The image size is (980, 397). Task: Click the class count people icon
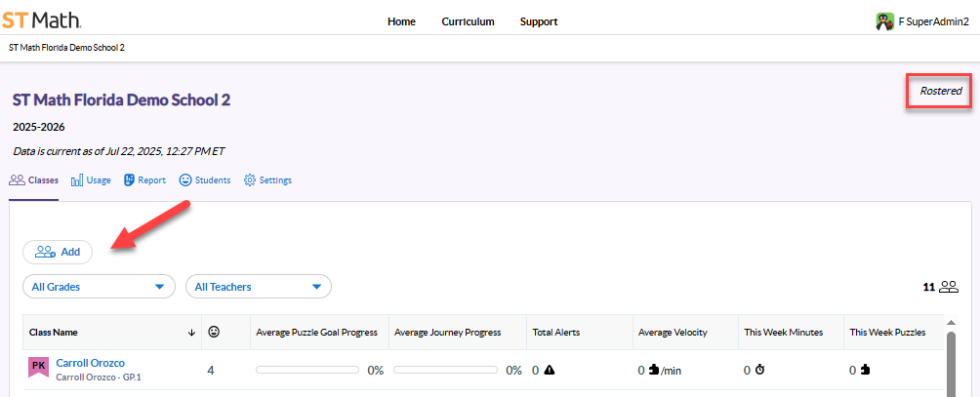pos(949,287)
